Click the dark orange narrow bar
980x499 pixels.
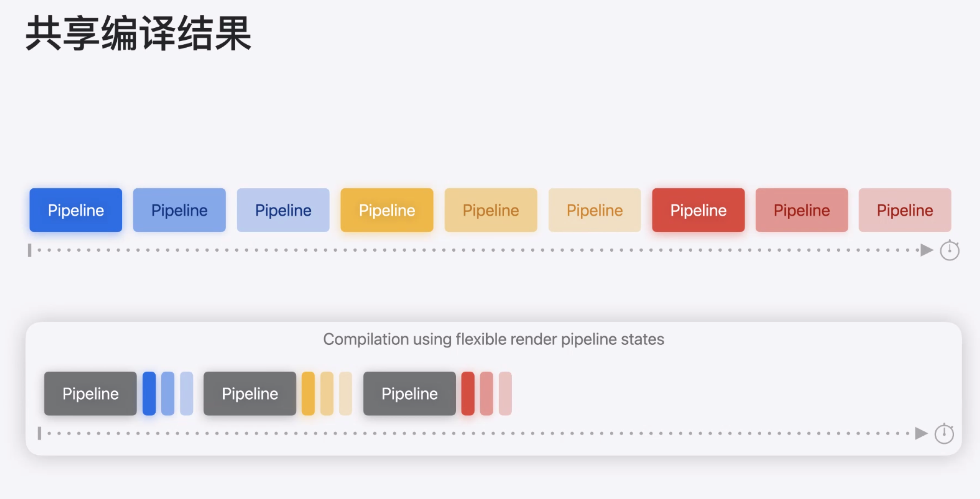pos(308,394)
